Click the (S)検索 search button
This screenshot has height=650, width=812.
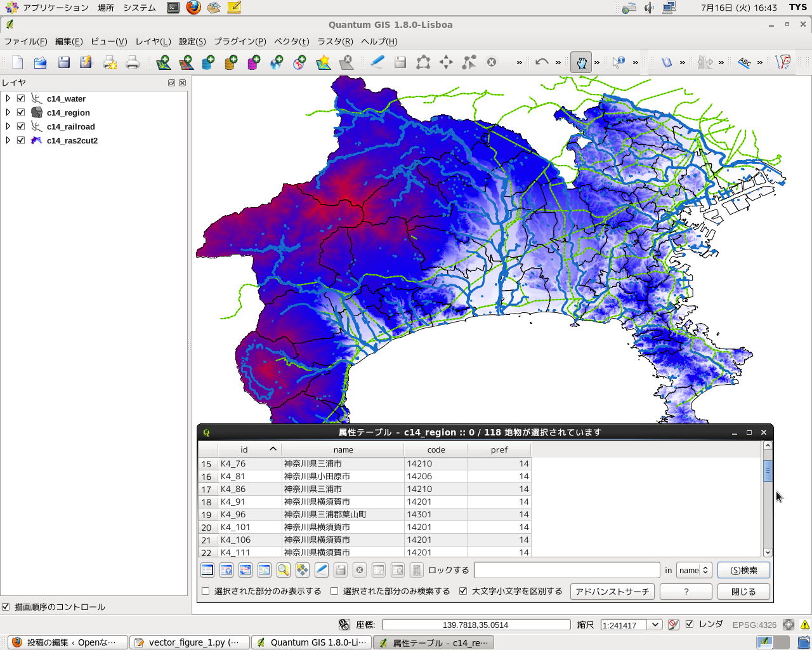pyautogui.click(x=743, y=570)
